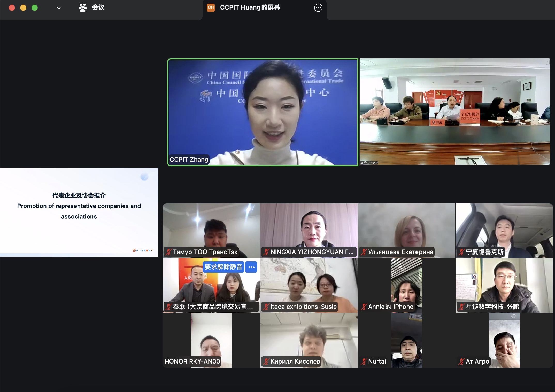Click muted mic on Annie的 iPhone tile

(364, 307)
